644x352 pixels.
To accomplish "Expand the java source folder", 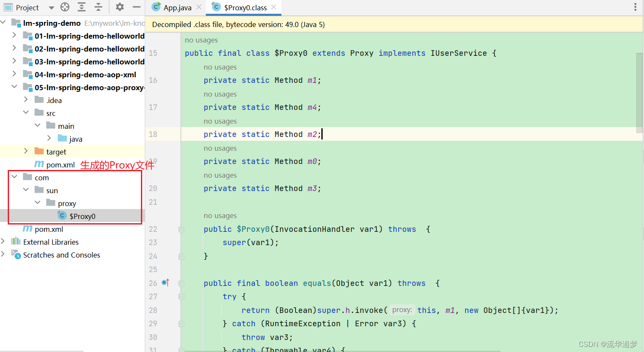I will [x=49, y=138].
